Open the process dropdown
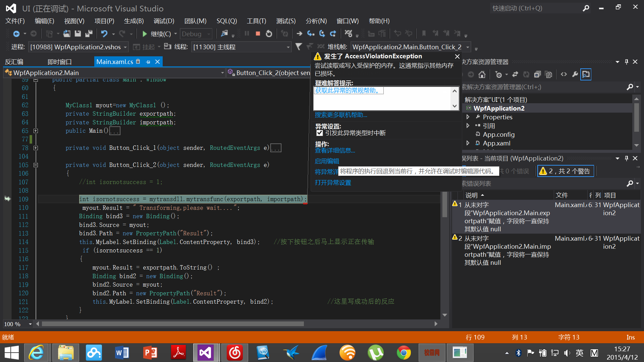 [x=125, y=47]
